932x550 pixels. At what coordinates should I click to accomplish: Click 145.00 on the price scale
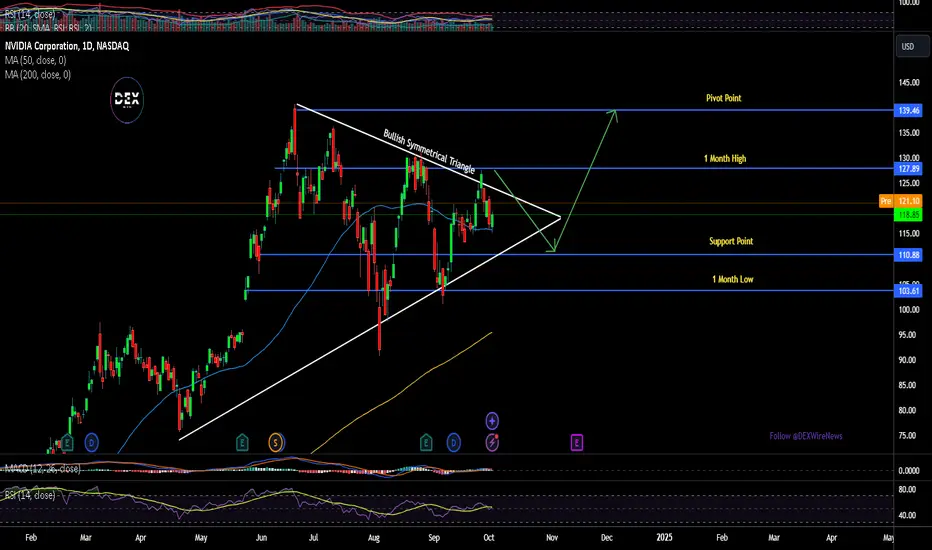909,83
